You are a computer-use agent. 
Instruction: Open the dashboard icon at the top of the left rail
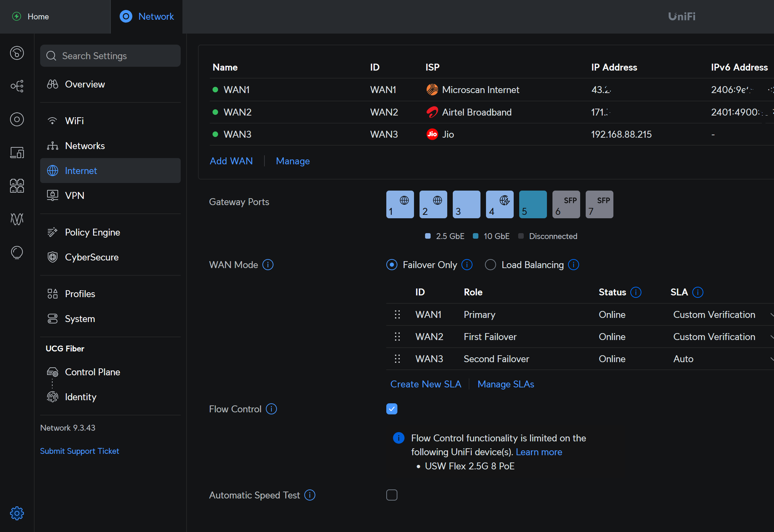click(17, 53)
